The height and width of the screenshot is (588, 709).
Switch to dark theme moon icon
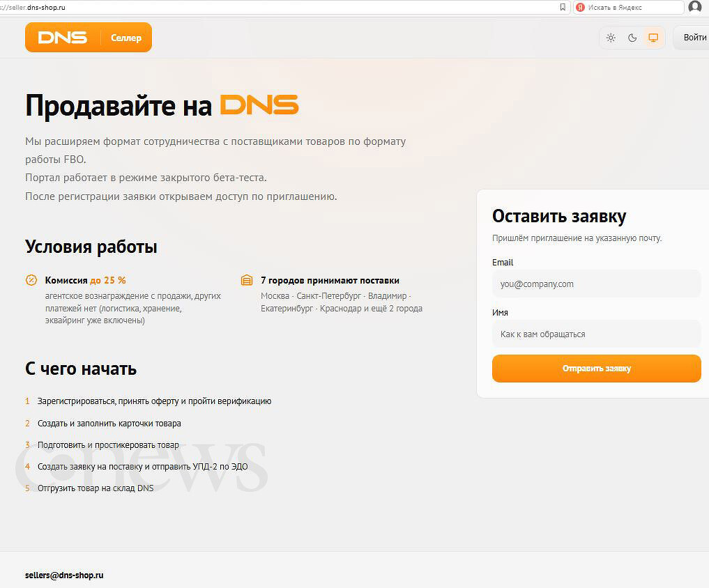tap(632, 38)
